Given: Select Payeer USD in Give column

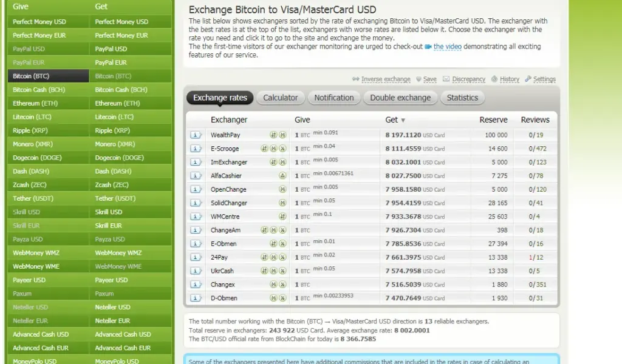Looking at the screenshot, I should click(x=49, y=280).
